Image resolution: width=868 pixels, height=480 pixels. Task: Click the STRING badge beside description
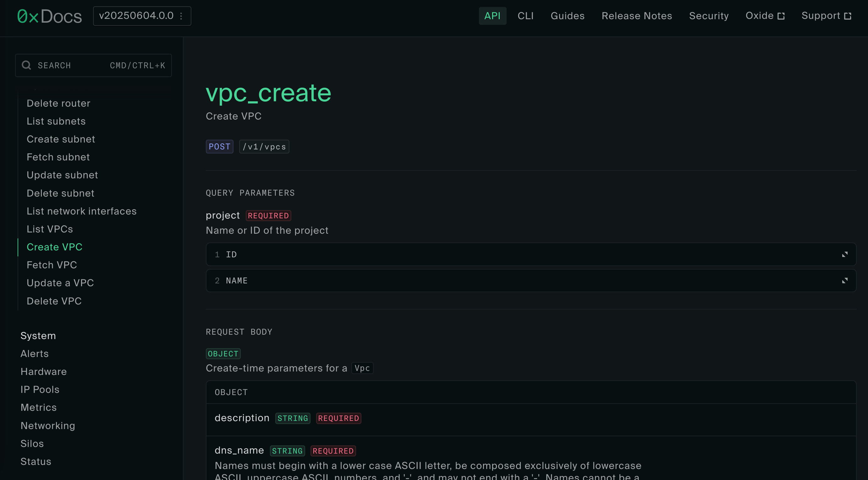click(x=293, y=418)
